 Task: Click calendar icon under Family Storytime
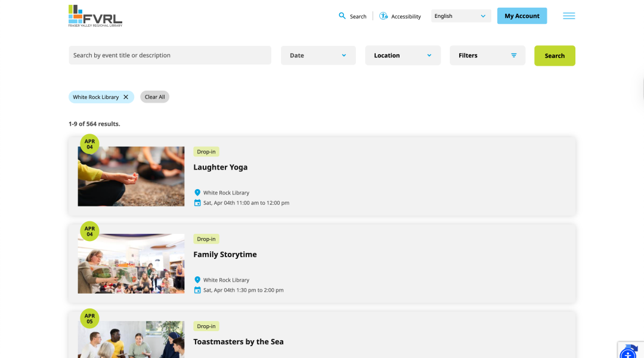(197, 290)
